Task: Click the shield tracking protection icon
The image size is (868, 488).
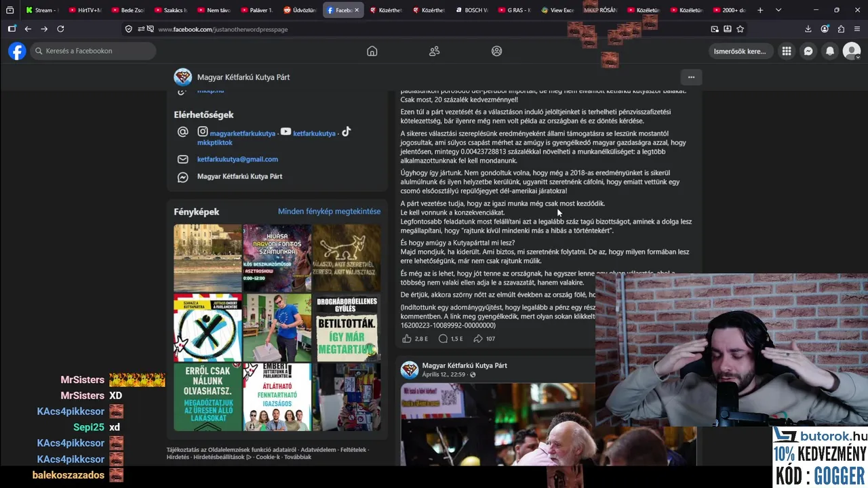Action: 129,29
